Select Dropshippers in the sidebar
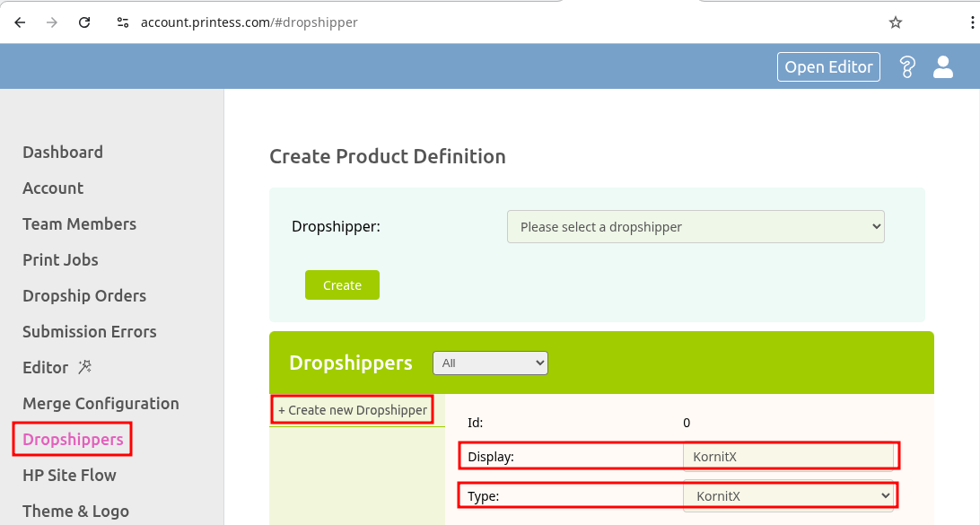 [73, 440]
